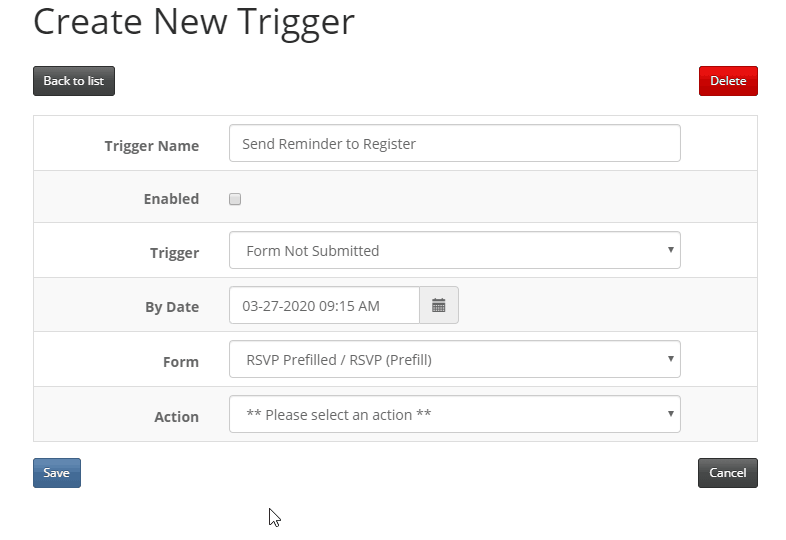The height and width of the screenshot is (540, 786).
Task: Click the arrow on the Trigger select box
Action: [670, 250]
